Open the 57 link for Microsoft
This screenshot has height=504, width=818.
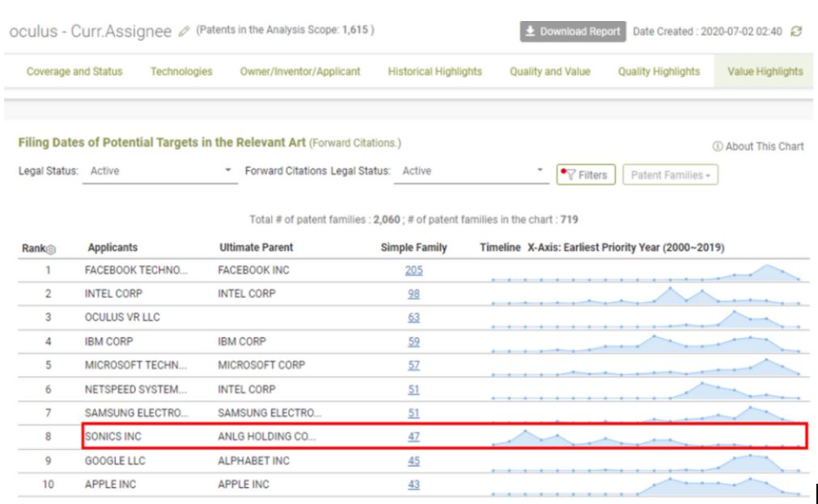click(413, 365)
